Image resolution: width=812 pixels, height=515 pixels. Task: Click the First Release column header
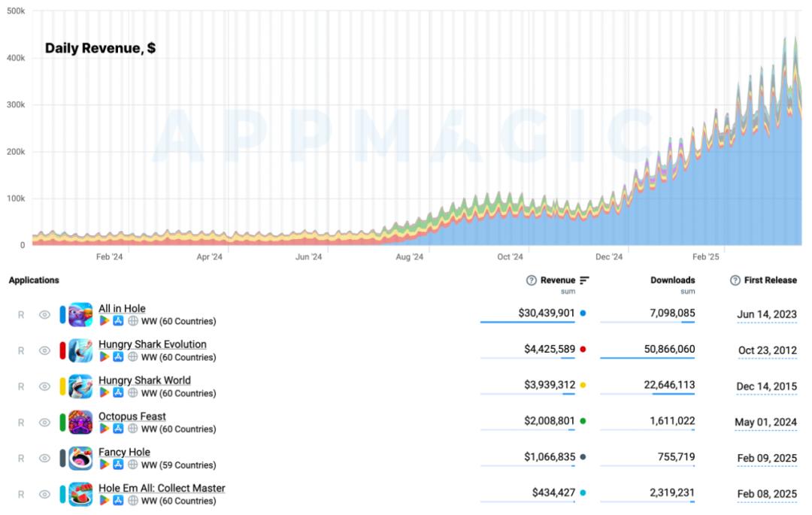click(770, 280)
